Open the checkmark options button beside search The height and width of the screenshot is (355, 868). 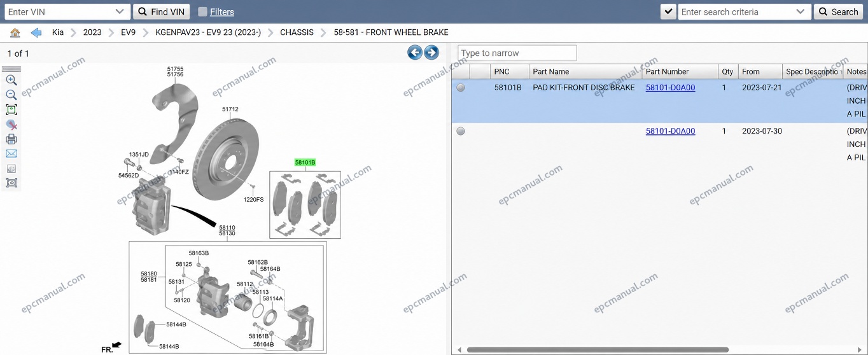coord(668,11)
